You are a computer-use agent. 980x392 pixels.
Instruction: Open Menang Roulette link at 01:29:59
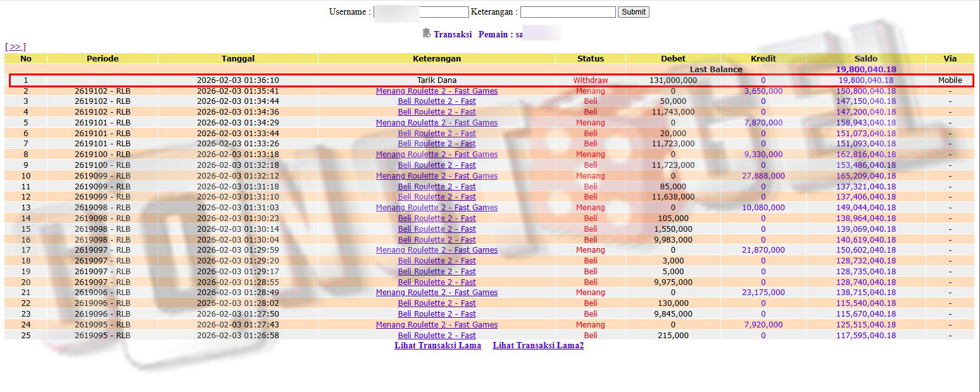[x=436, y=250]
